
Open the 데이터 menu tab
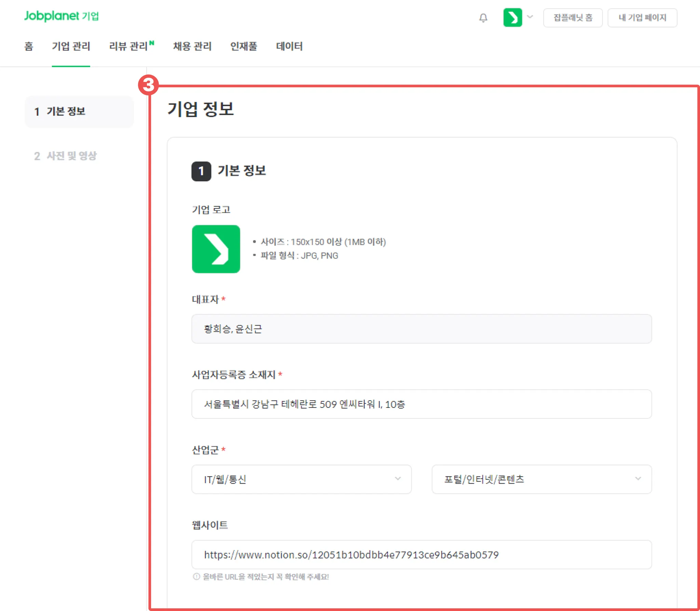(289, 46)
